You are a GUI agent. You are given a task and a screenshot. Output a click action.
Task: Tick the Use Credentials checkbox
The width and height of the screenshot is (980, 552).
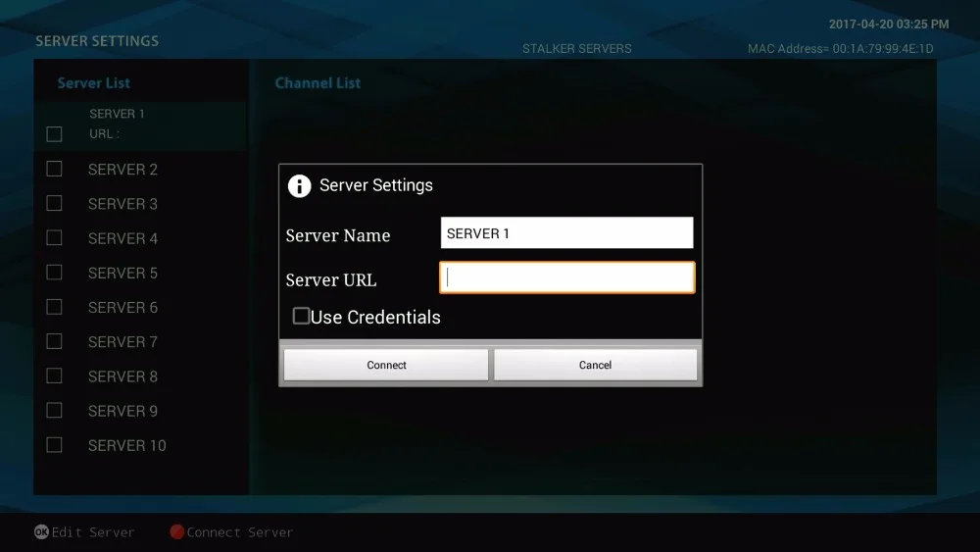pyautogui.click(x=301, y=317)
